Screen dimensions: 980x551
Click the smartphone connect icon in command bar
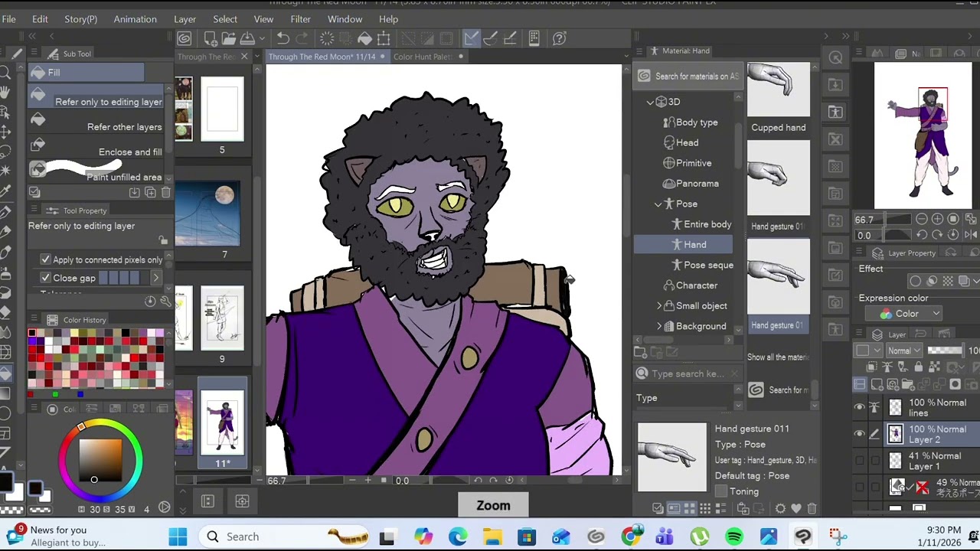pos(534,38)
